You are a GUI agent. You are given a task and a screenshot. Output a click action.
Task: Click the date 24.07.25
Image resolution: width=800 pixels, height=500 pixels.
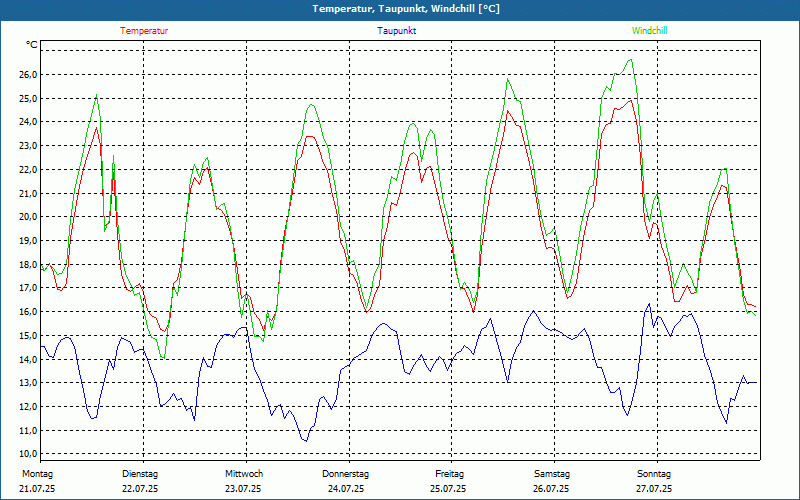pos(346,489)
